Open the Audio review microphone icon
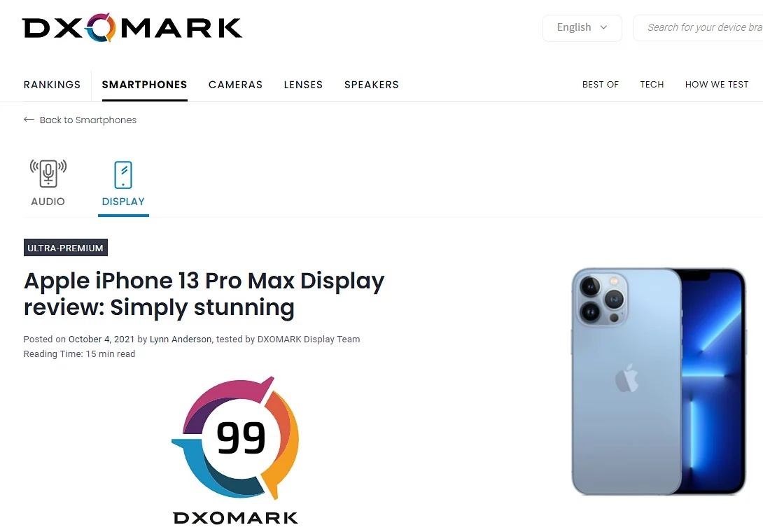The height and width of the screenshot is (532, 763). click(48, 174)
